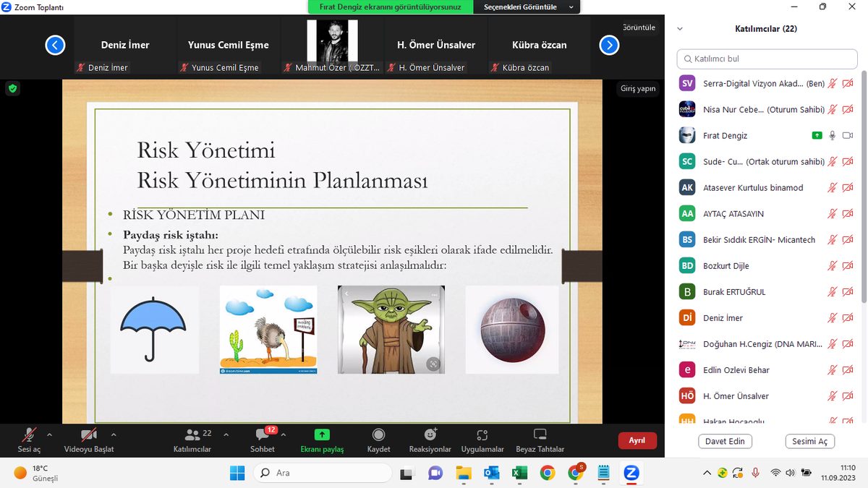The image size is (868, 488).
Task: Toggle microphone for Serra-Digital Vizyon participant
Action: point(833,84)
